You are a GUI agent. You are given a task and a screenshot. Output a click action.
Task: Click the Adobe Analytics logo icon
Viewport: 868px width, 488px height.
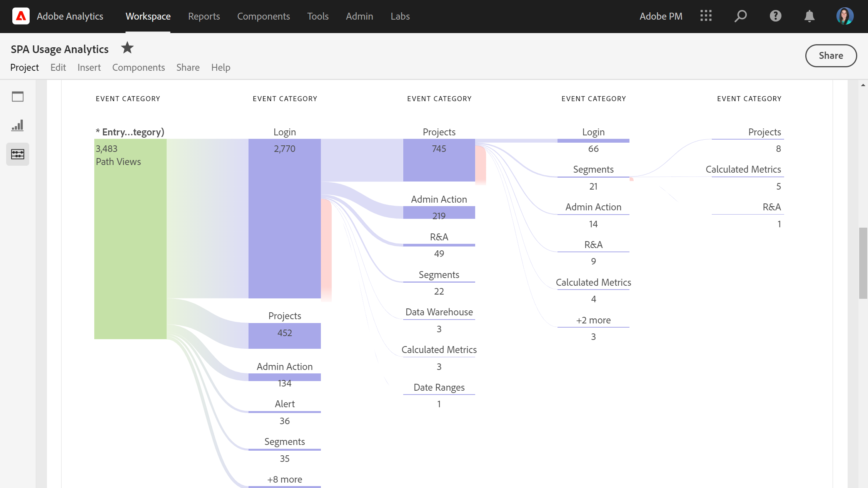(21, 16)
